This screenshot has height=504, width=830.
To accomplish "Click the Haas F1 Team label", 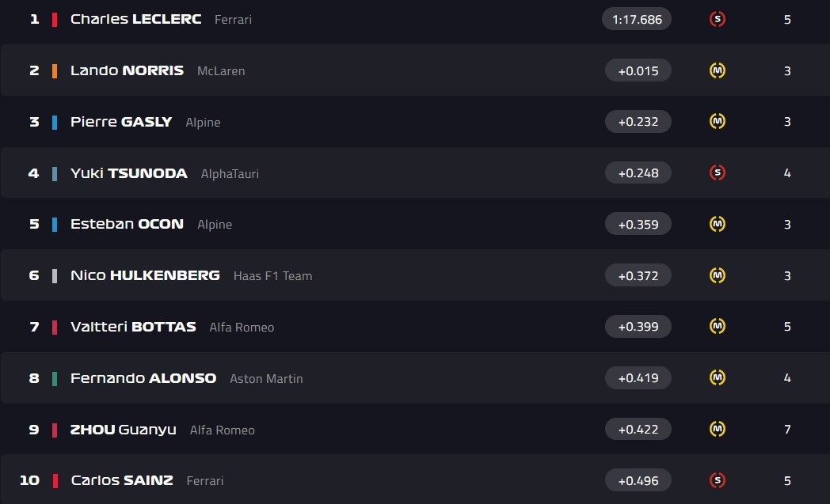I will pyautogui.click(x=272, y=276).
